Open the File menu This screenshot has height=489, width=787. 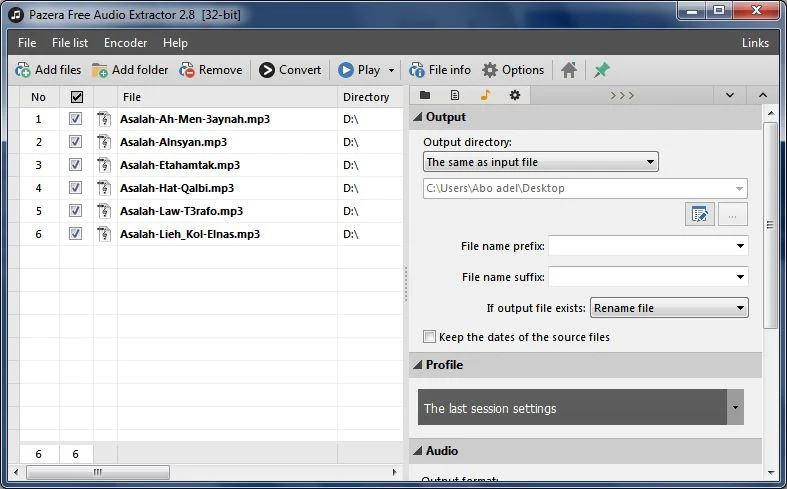point(27,43)
